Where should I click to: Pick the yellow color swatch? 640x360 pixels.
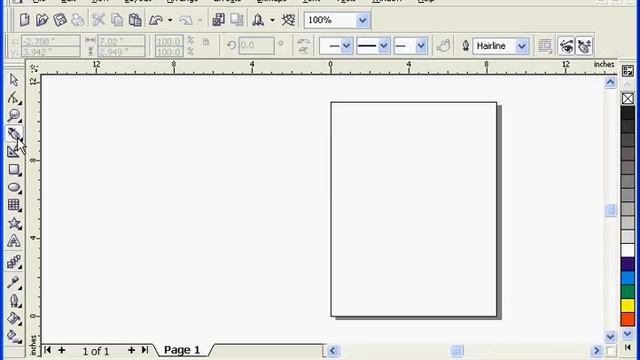coord(628,305)
